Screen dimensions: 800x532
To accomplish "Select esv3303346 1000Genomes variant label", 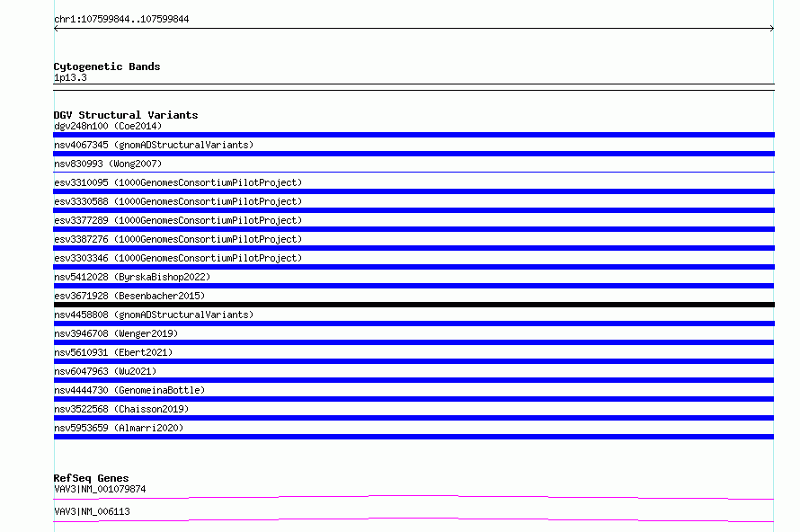I will (x=178, y=258).
